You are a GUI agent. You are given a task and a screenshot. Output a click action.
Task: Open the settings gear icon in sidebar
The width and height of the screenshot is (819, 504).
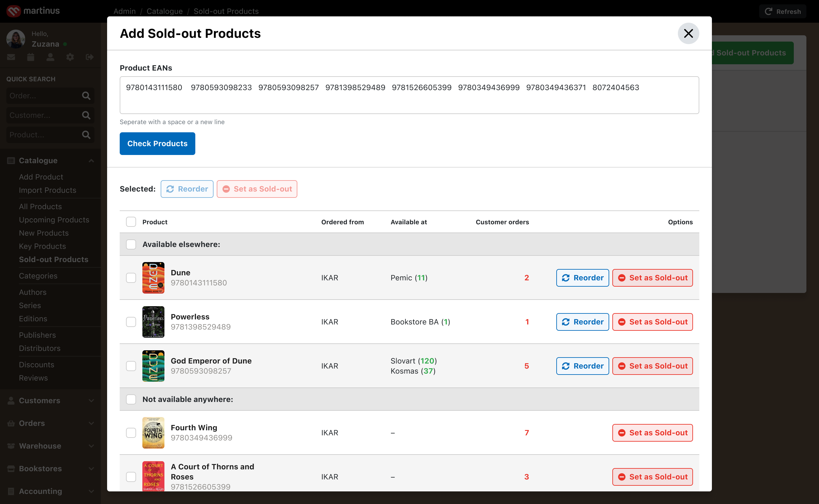[x=70, y=57]
